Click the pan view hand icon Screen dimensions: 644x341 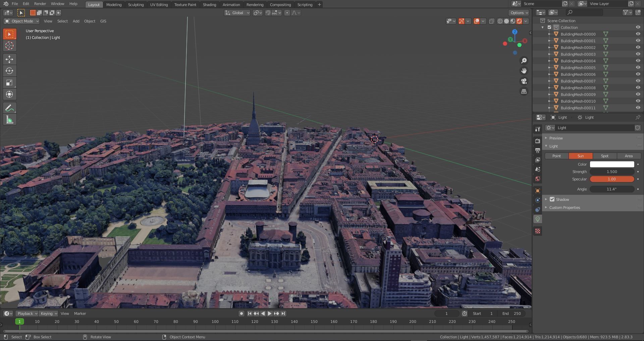coord(524,71)
